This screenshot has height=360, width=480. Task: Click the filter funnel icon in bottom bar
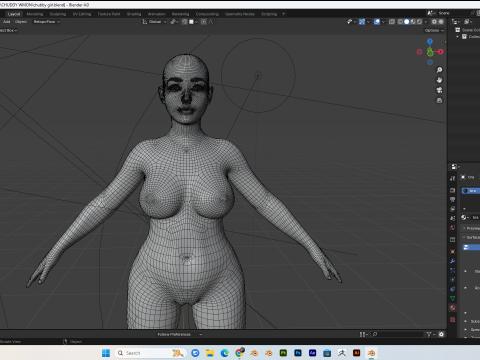pyautogui.click(x=430, y=334)
